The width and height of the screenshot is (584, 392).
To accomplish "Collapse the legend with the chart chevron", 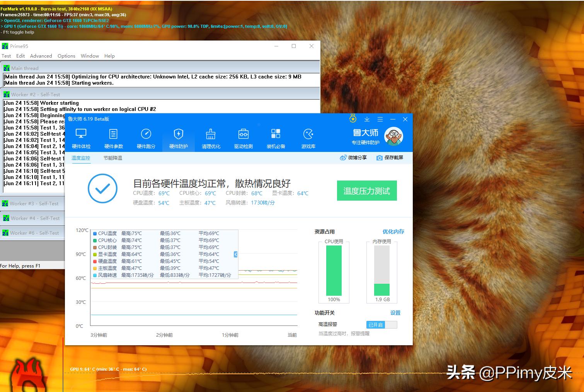I will (x=235, y=254).
